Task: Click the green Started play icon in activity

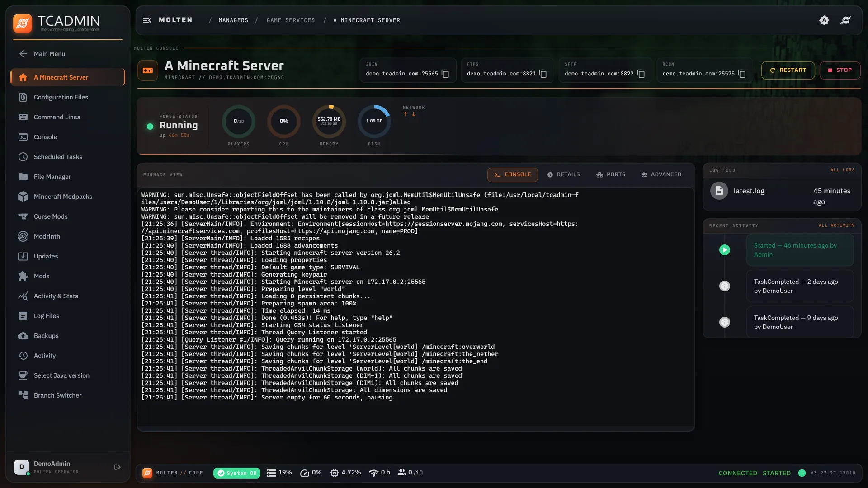Action: [725, 250]
